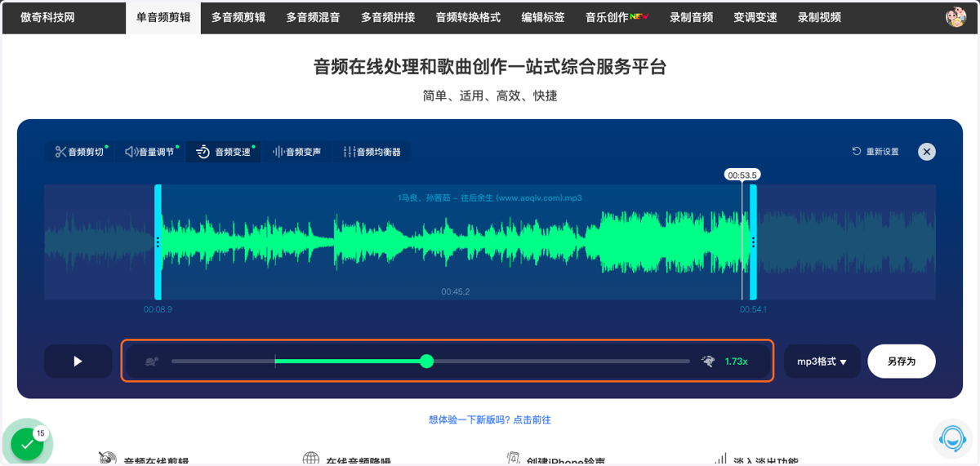Go to 录制音频 page
980x466 pixels.
pos(691,17)
